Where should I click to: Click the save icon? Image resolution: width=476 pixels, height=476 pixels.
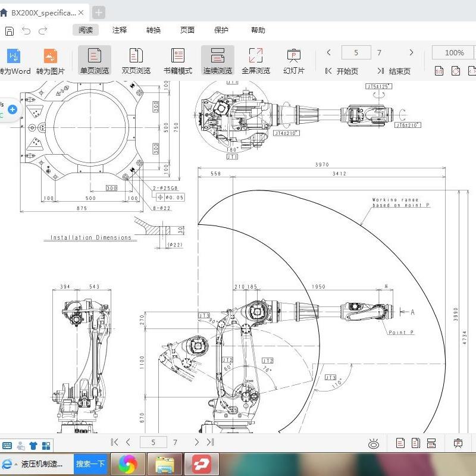click(10, 31)
